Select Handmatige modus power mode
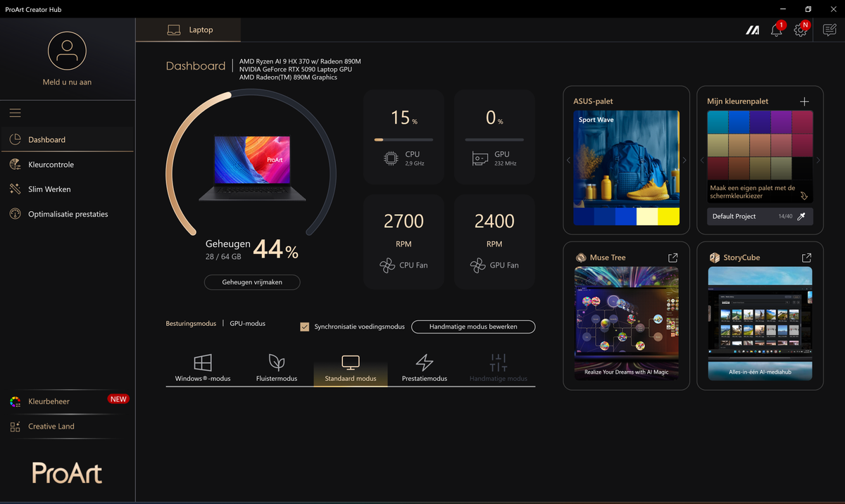The image size is (845, 504). pos(499,369)
